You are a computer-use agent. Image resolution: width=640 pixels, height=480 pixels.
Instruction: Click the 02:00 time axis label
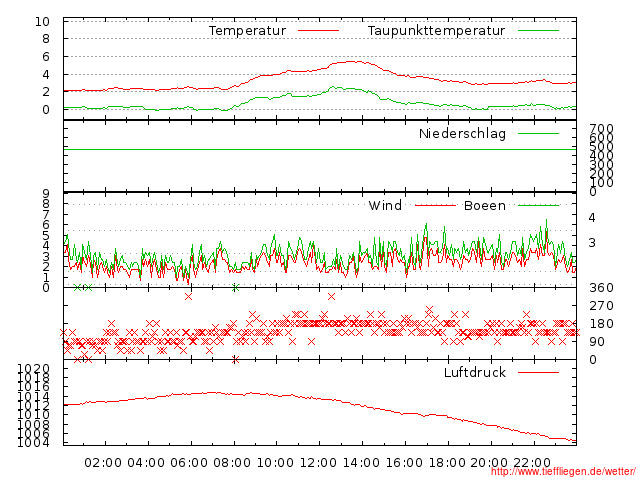103,463
